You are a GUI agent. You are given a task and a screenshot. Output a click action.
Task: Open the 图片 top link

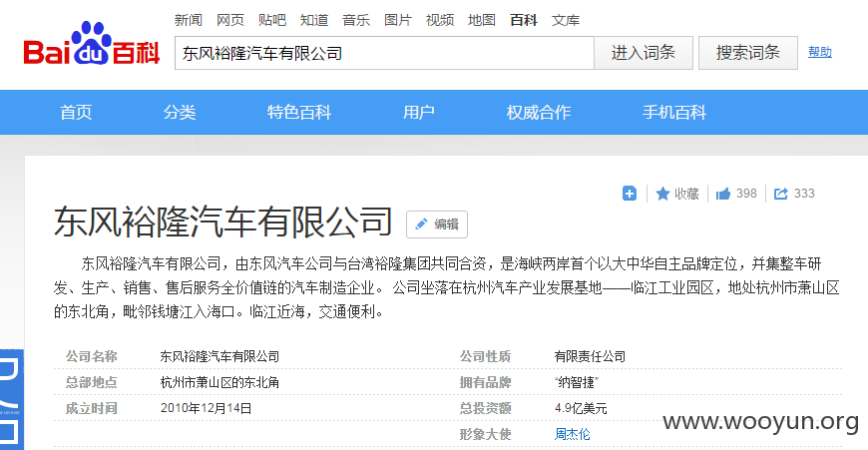pos(398,21)
